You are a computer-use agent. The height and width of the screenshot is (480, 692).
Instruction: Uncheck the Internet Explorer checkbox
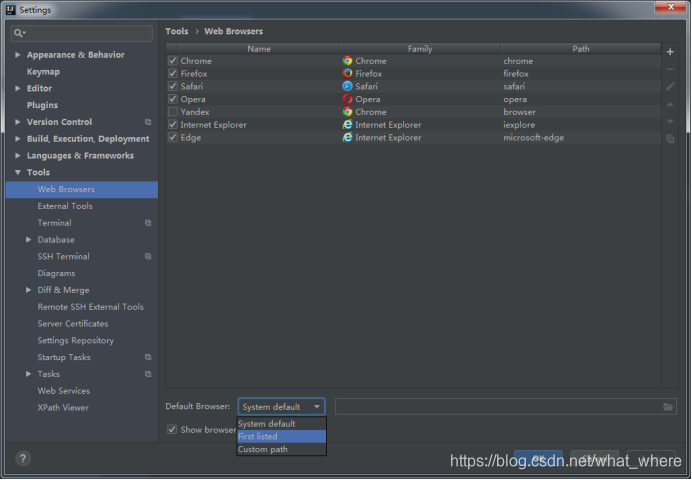(173, 125)
